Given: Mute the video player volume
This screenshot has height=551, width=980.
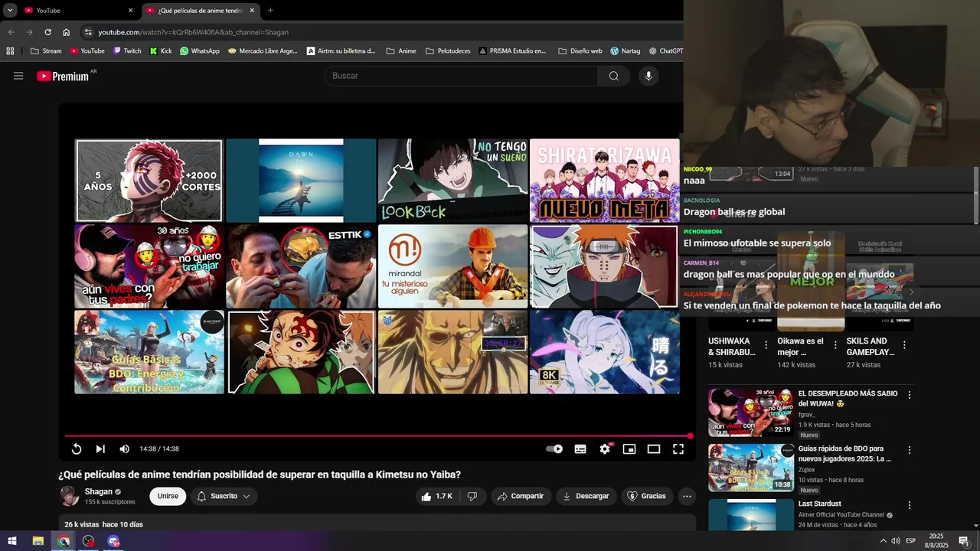Looking at the screenshot, I should 124,449.
